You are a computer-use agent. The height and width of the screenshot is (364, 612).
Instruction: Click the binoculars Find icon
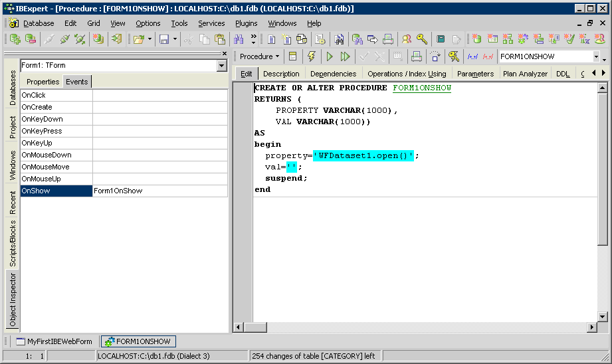[239, 39]
